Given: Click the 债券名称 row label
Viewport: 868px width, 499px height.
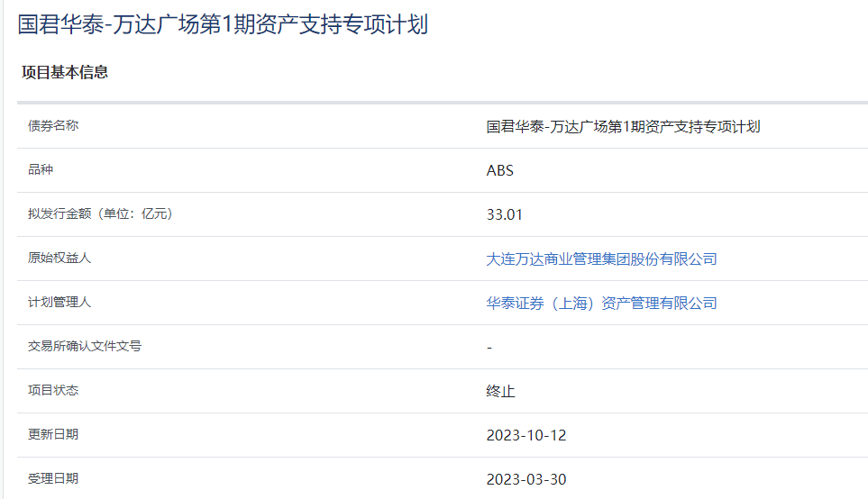Looking at the screenshot, I should pos(53,126).
